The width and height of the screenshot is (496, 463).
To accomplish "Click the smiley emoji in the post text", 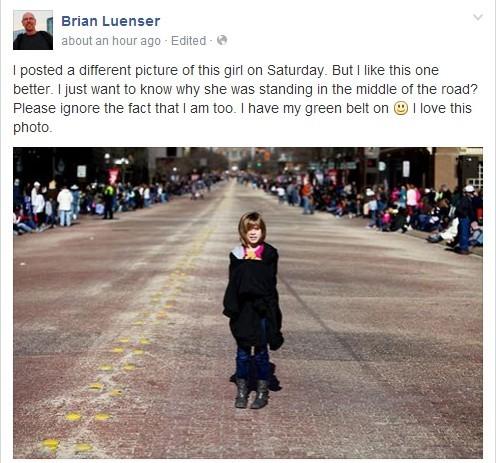I will point(401,108).
